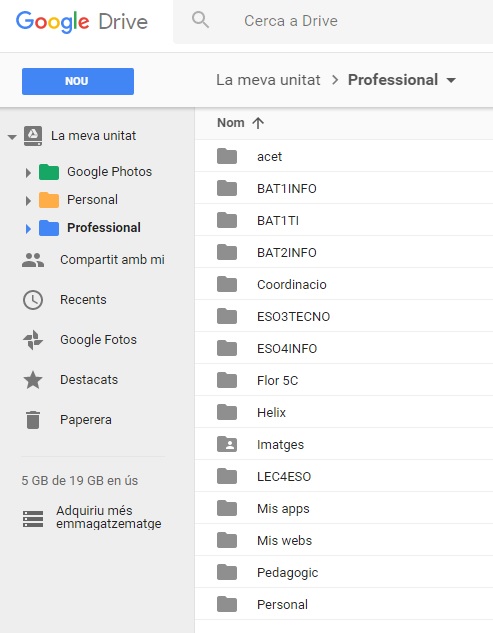The image size is (493, 633).
Task: Click the Paperera trash icon
Action: pos(33,420)
